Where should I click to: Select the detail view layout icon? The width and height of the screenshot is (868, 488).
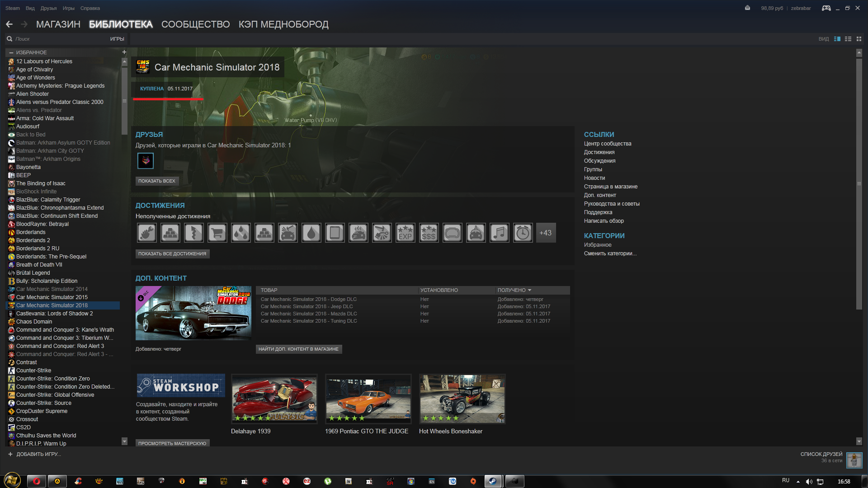point(837,39)
